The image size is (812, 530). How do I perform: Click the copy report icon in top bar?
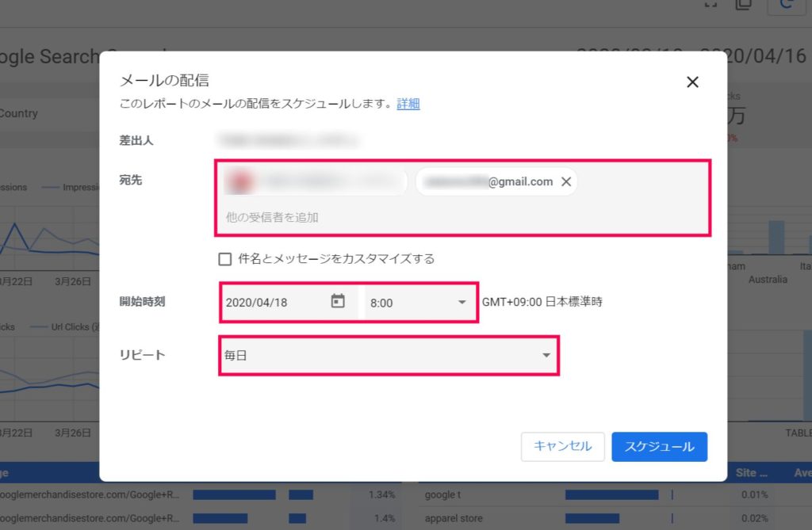pos(744,6)
